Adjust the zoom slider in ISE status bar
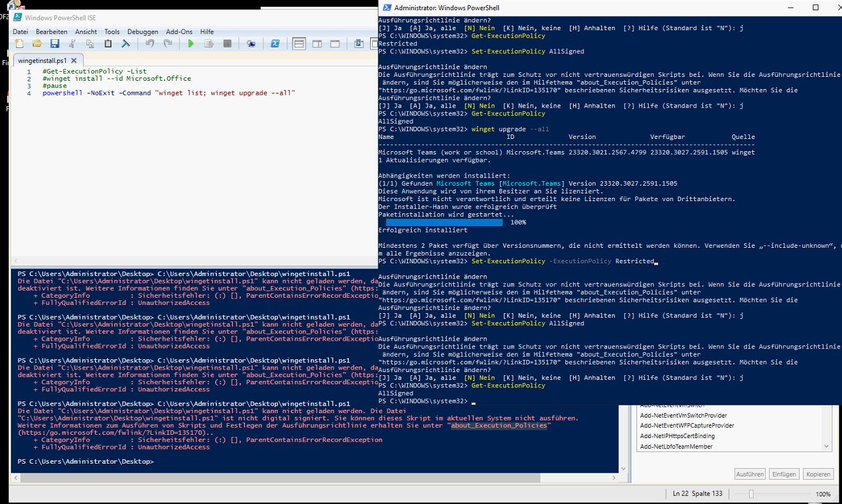The height and width of the screenshot is (504, 842). click(752, 494)
